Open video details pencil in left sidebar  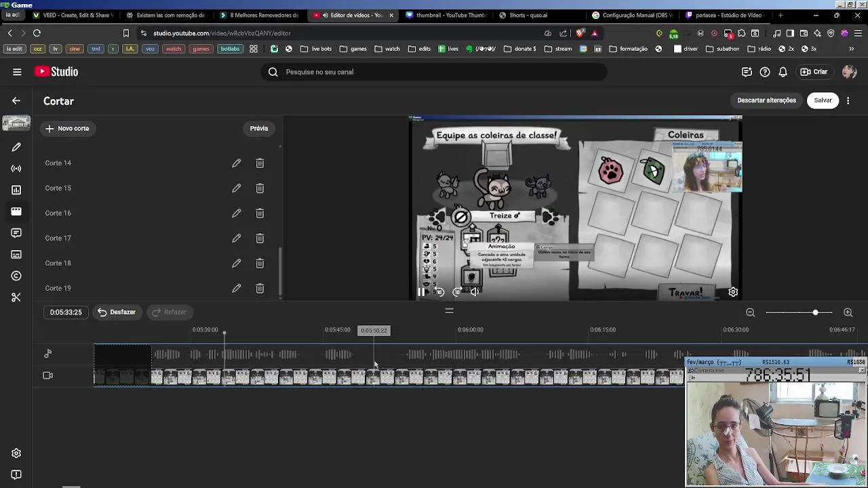point(16,147)
